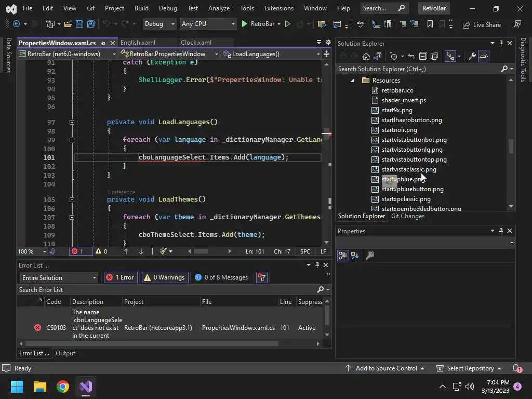The image size is (532, 399).
Task: Click the split editor icon beside LoadLanguages
Action: pyautogui.click(x=326, y=54)
